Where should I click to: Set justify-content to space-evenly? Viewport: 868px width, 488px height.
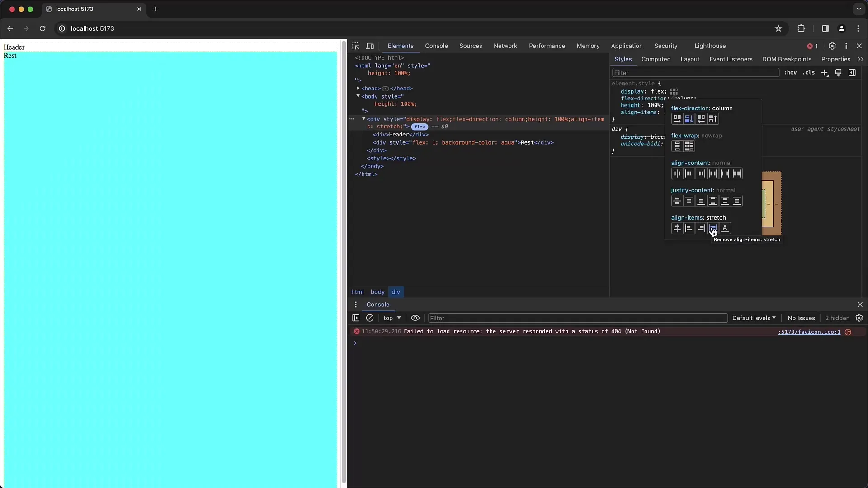coord(737,201)
